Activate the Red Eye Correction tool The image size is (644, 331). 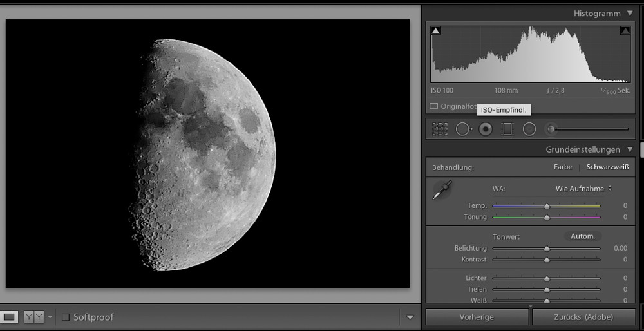486,129
